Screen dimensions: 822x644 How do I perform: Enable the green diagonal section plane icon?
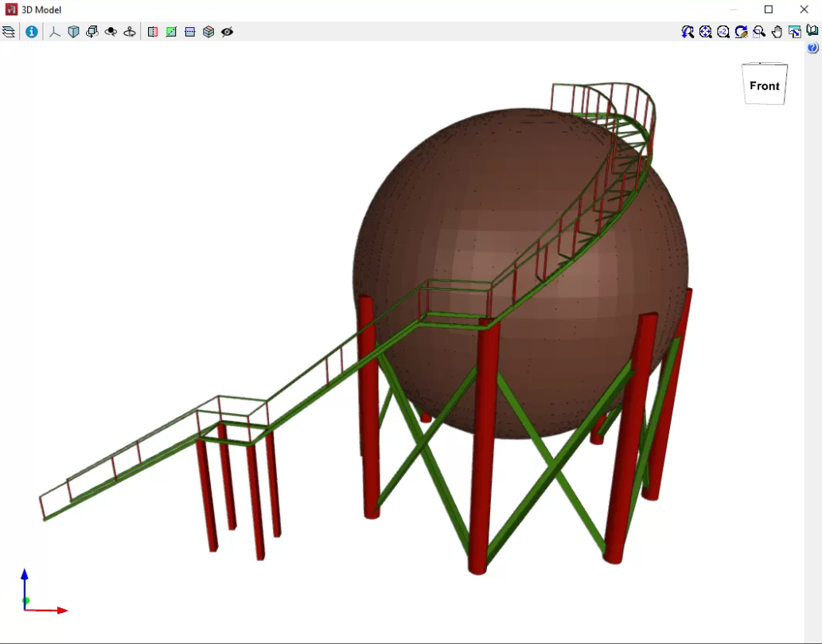click(x=171, y=32)
